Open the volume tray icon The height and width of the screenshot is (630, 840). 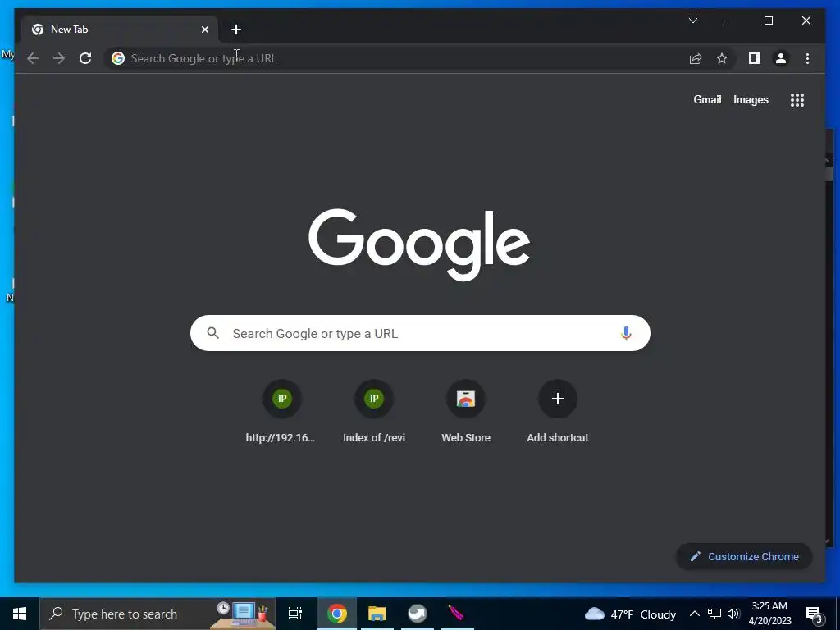(x=733, y=614)
